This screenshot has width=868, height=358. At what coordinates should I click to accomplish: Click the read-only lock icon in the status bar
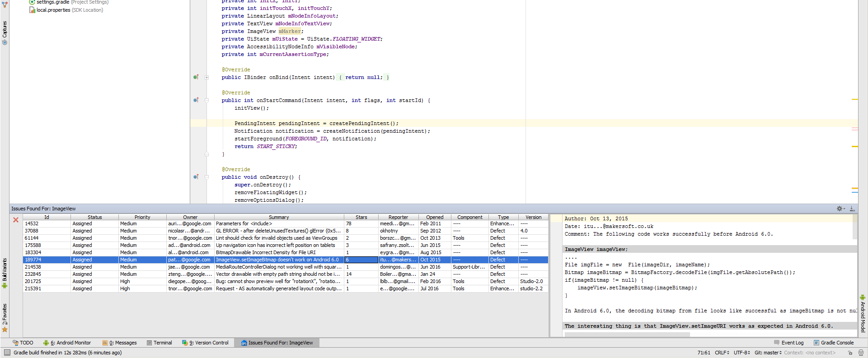coord(850,353)
